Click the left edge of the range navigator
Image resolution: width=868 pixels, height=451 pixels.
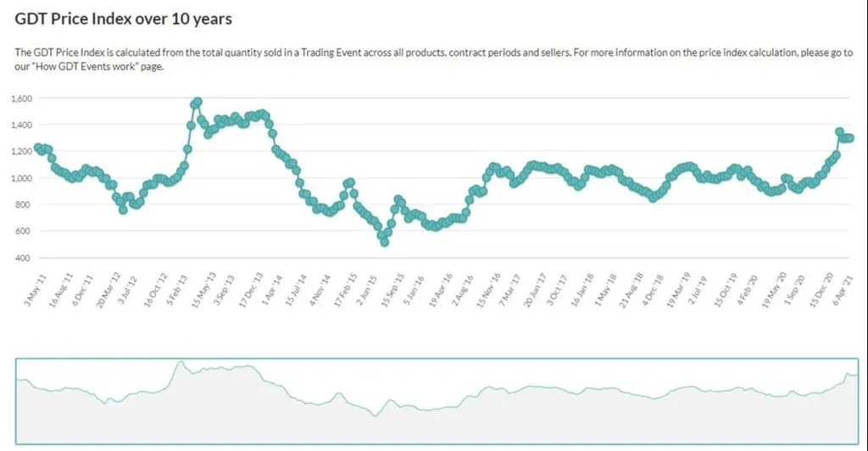(x=17, y=401)
